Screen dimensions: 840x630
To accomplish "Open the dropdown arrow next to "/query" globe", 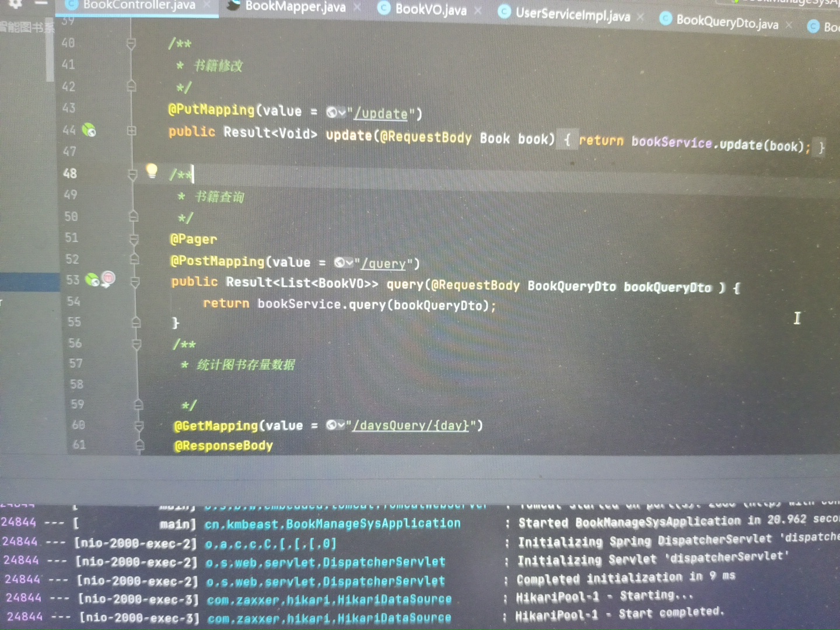I will pyautogui.click(x=350, y=263).
